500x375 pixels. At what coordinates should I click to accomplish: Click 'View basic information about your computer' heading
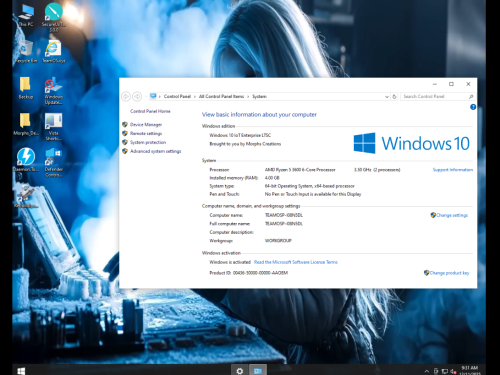coord(259,115)
